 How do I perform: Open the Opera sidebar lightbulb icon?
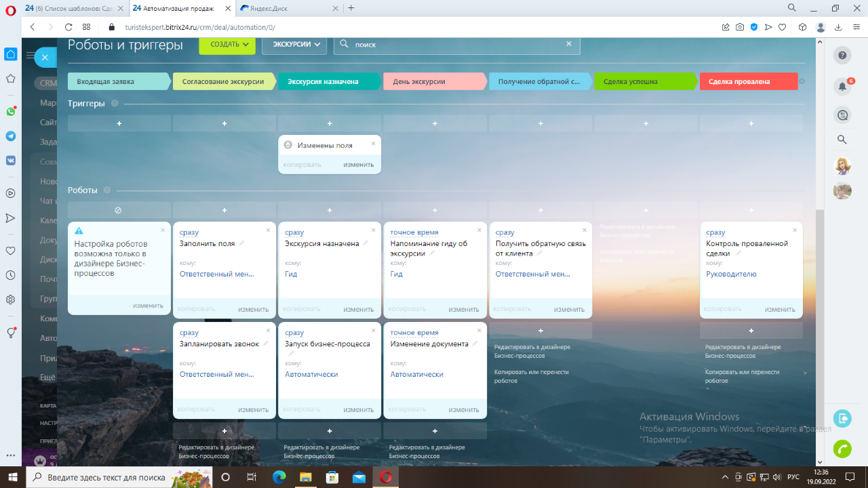tap(10, 333)
